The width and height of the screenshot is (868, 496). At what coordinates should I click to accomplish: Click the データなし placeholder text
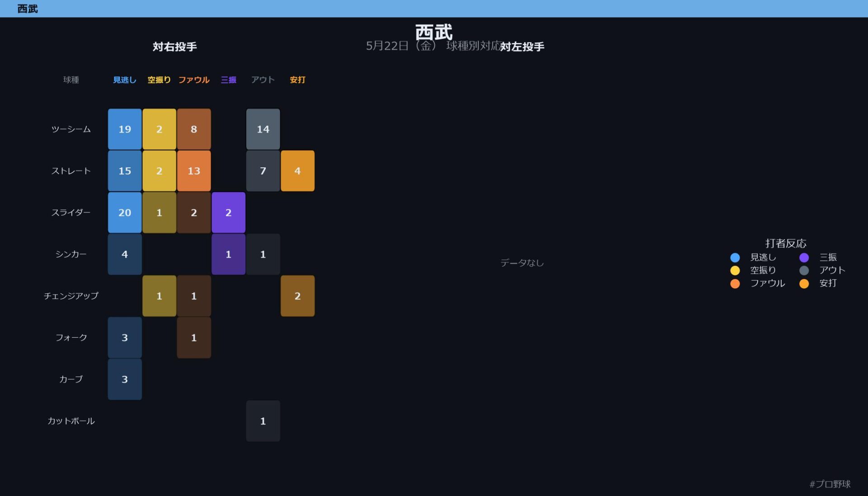[x=522, y=263]
